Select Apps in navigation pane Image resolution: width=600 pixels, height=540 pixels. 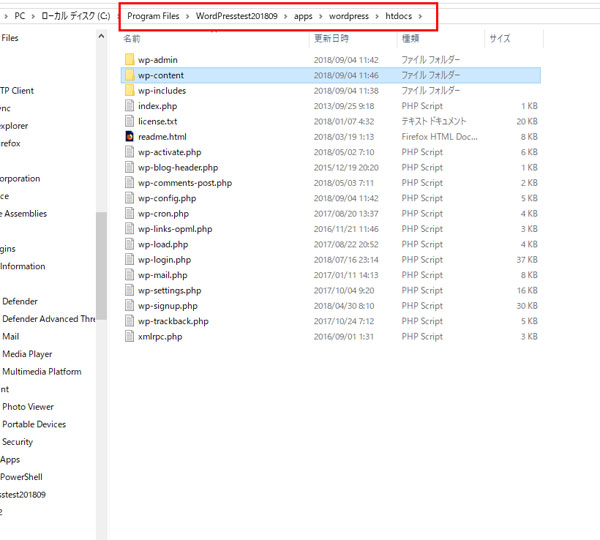coord(10,459)
